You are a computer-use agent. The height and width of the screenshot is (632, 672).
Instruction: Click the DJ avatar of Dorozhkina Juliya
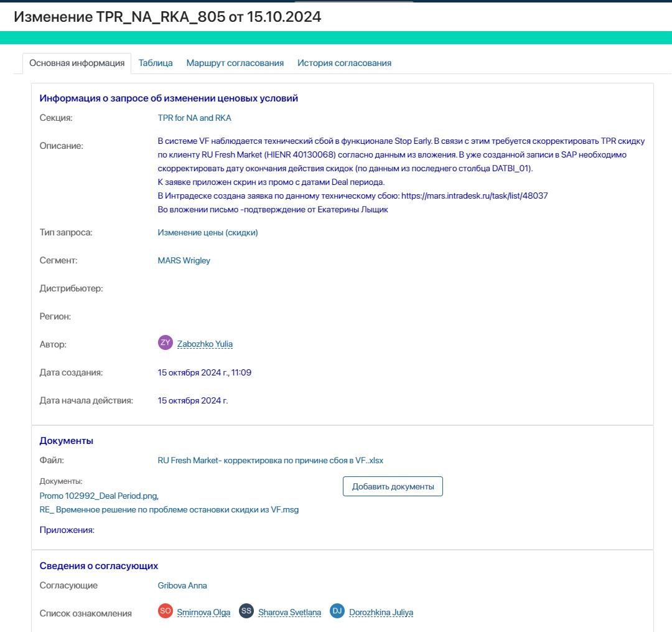tap(337, 611)
